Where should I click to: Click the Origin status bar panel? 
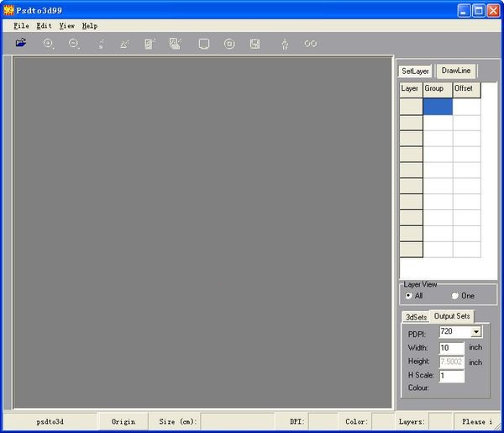[x=123, y=422]
